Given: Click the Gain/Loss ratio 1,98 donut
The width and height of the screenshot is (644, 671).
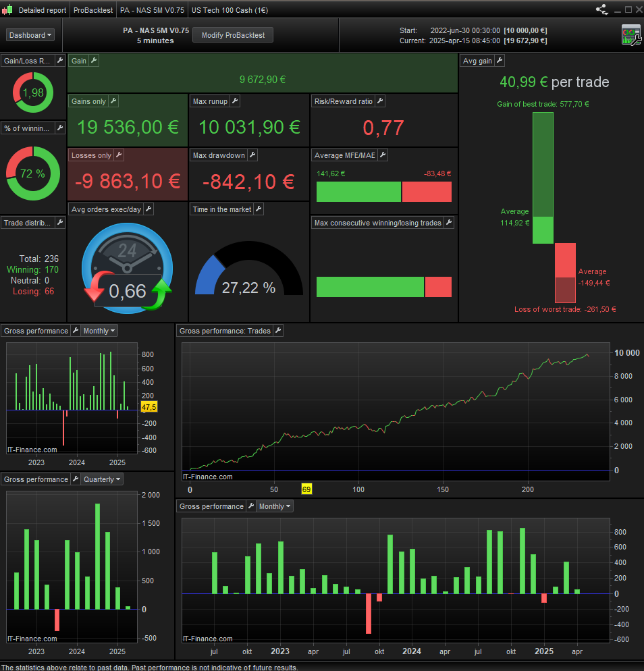Looking at the screenshot, I should pyautogui.click(x=33, y=92).
